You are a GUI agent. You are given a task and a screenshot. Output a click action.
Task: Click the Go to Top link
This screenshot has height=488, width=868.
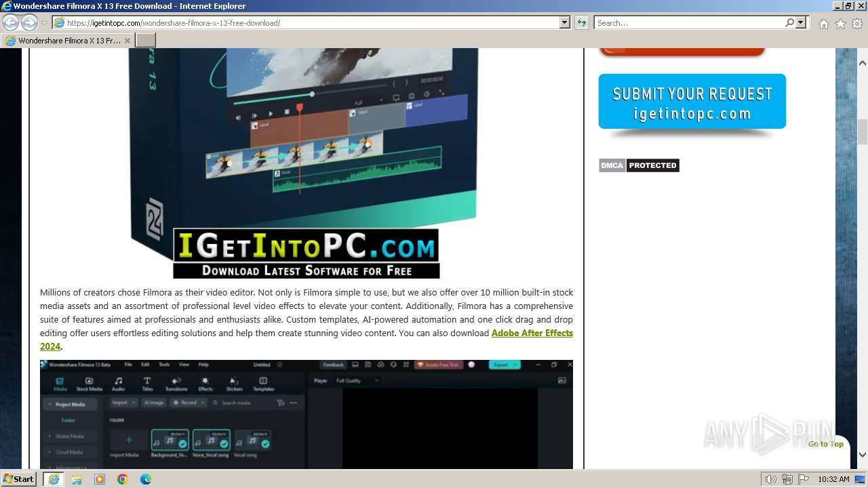[x=825, y=444]
